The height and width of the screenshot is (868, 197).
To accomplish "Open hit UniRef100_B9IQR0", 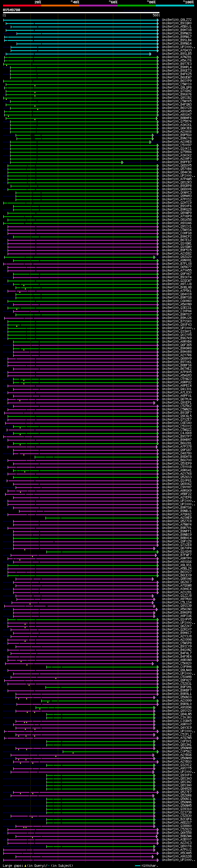I will (177, 23).
